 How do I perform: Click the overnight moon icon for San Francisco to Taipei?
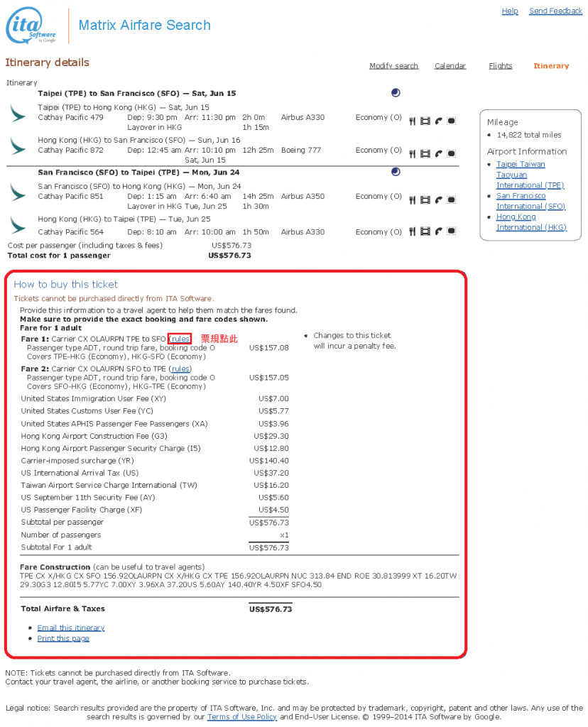pyautogui.click(x=396, y=172)
